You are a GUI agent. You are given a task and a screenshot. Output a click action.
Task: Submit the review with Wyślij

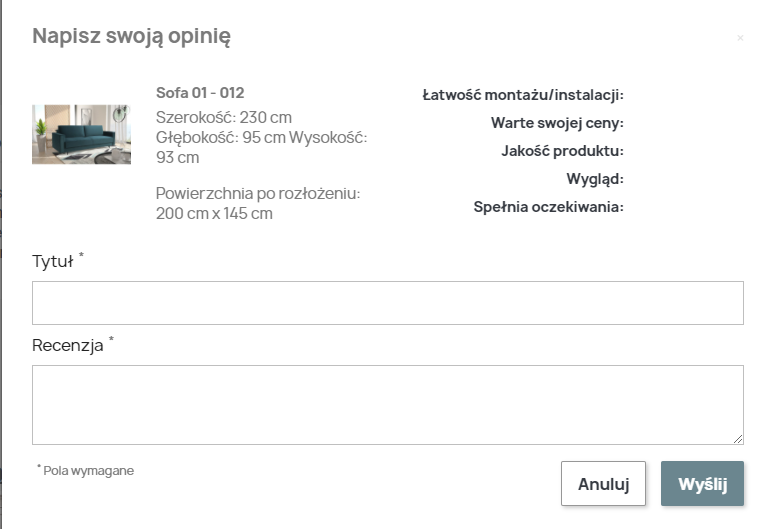[x=702, y=484]
